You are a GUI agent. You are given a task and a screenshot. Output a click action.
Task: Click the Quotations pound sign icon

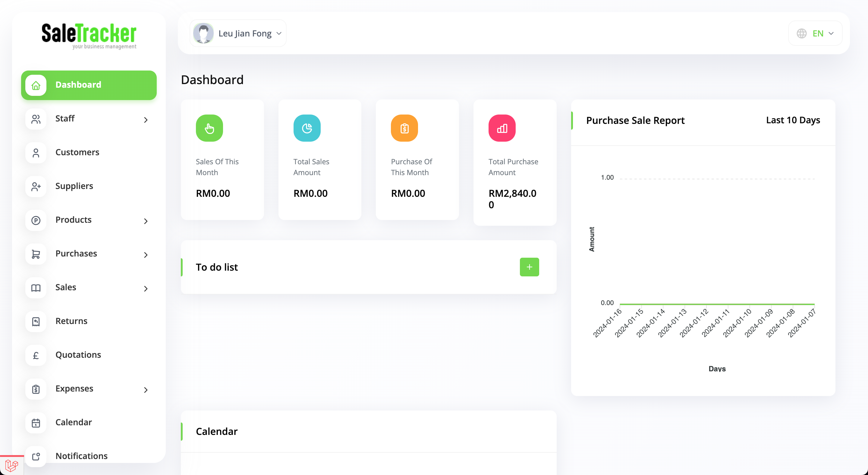point(36,355)
